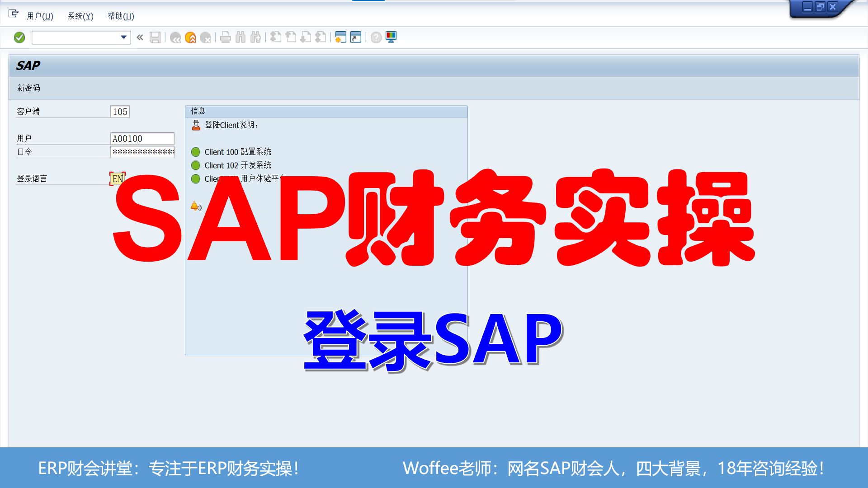The image size is (868, 488).
Task: Click the 登录语言 label
Action: pos(32,178)
